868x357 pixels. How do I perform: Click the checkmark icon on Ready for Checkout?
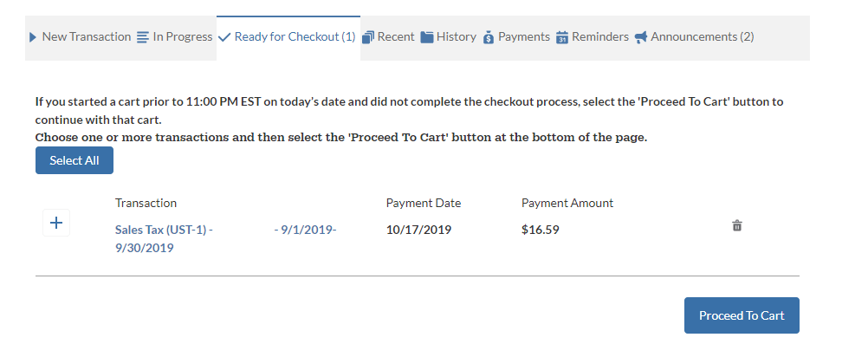point(224,37)
